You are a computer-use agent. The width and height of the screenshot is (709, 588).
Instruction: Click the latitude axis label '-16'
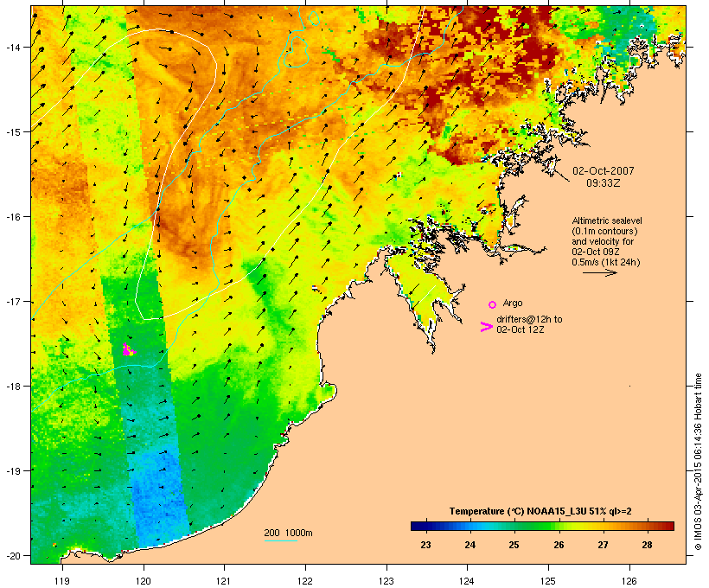(13, 217)
